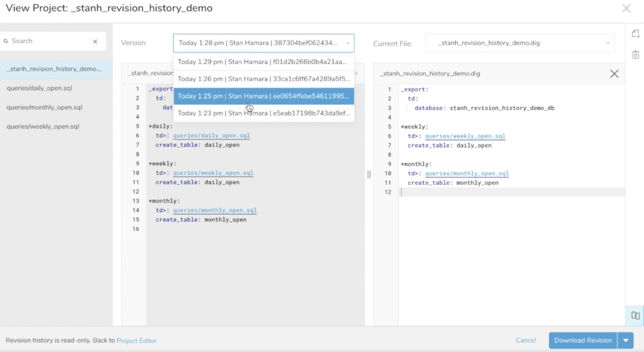Select the Today 1:26 pm version
The image size is (644, 352).
point(263,79)
